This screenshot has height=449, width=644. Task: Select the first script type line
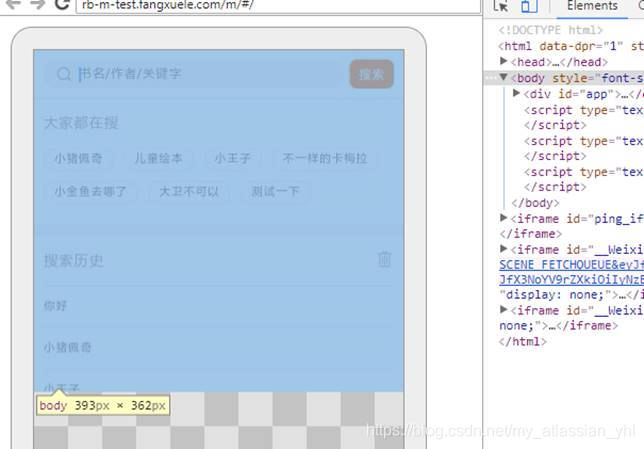583,110
